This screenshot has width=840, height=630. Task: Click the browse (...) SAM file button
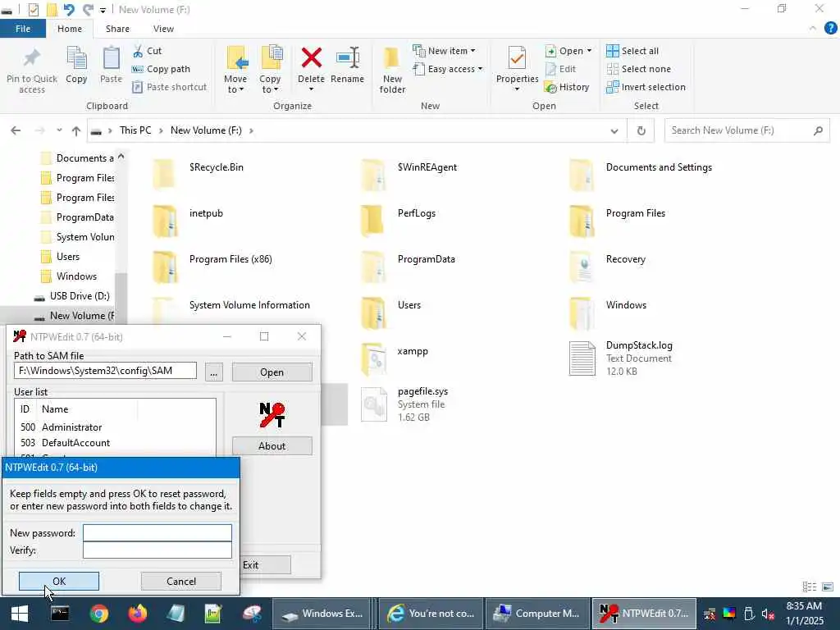[213, 372]
